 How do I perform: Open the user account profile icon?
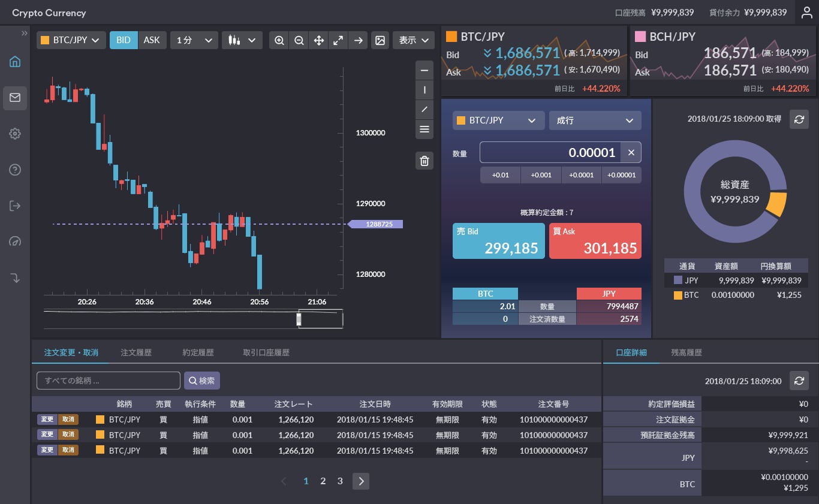click(x=806, y=13)
